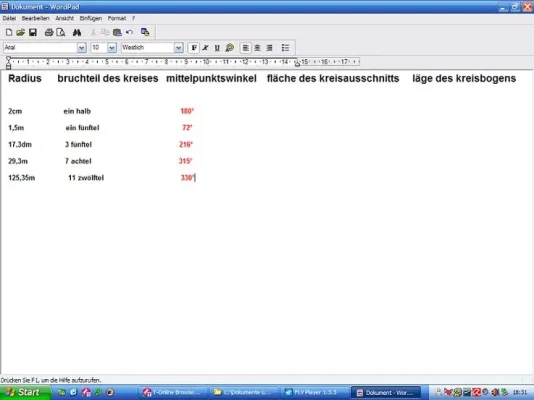Click the WordPad title bar icon

[x=5, y=6]
